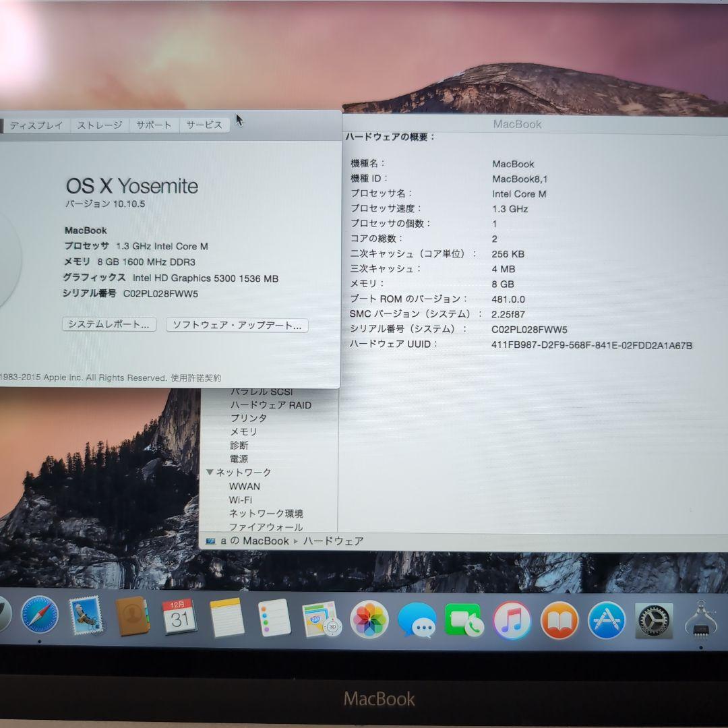Collapse the ネットワーク tree section
This screenshot has height=728, width=728.
click(210, 472)
